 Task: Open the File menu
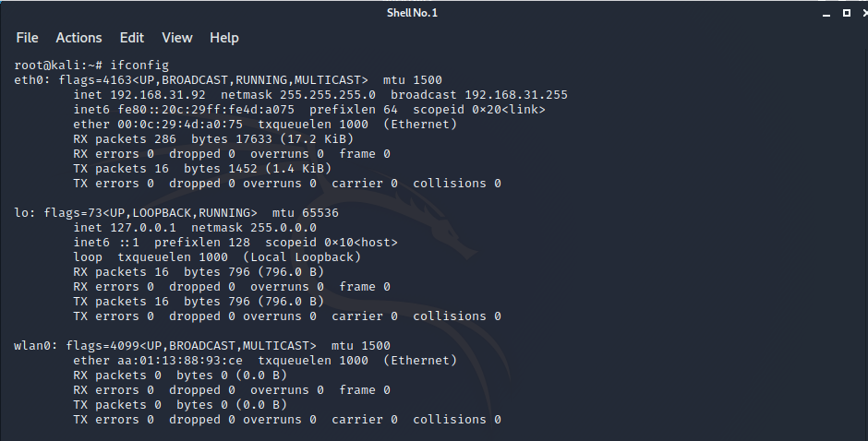click(27, 38)
